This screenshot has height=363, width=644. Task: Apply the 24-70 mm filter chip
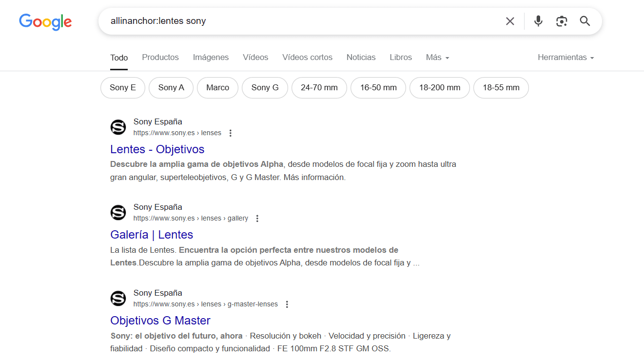[319, 88]
